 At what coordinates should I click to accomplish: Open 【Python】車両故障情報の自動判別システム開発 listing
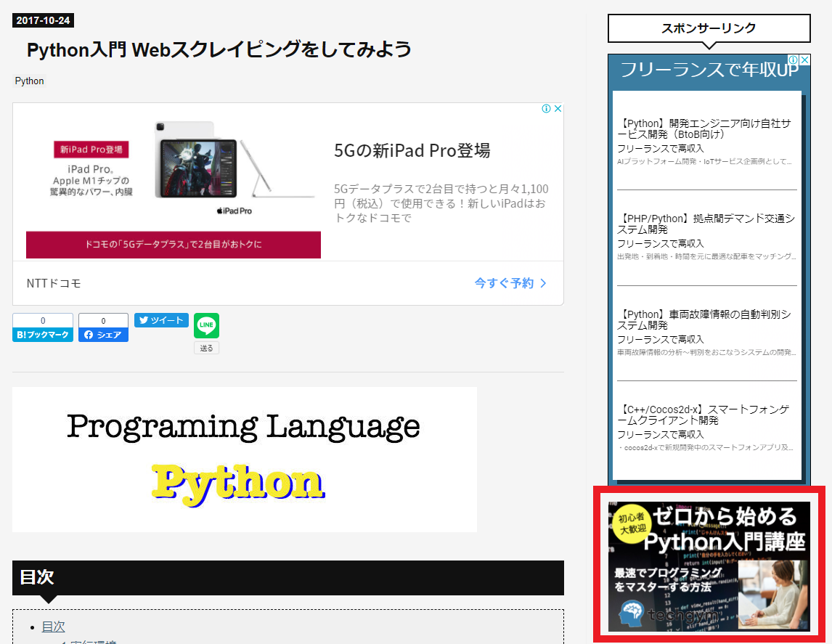(x=704, y=320)
